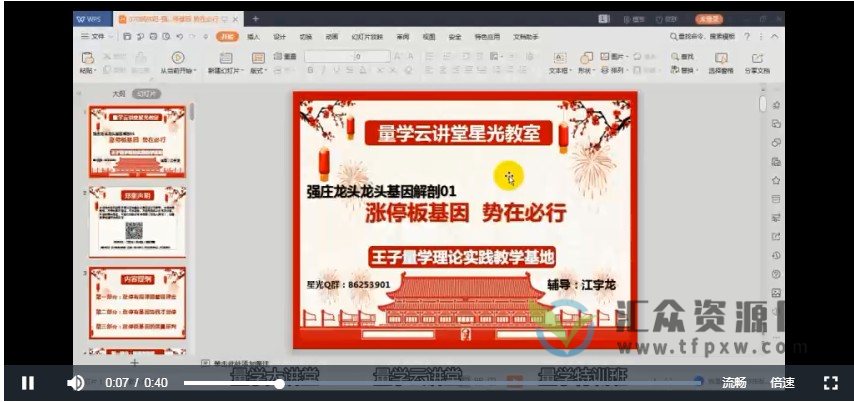Click the 新建幻灯片 new slide icon
Screen dimensions: 854x402
[225, 58]
